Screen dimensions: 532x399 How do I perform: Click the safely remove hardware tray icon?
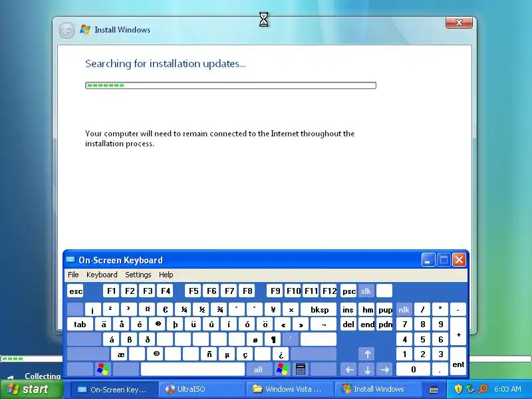(470, 389)
